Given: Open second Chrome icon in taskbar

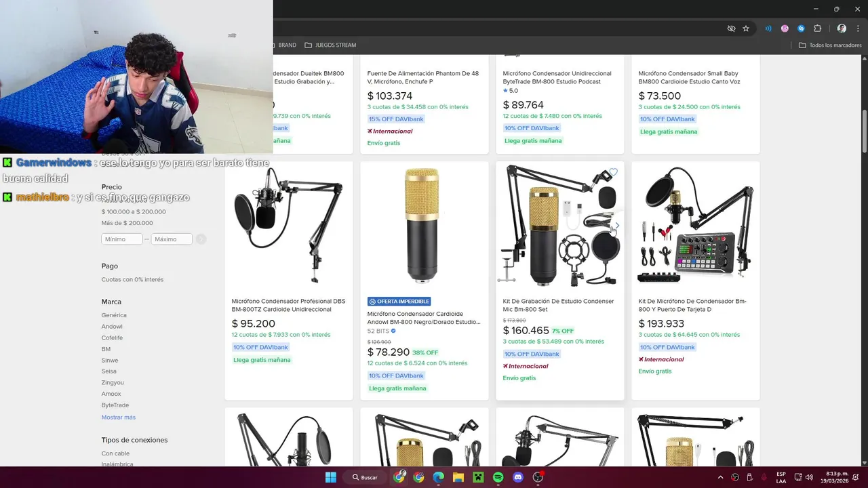Looking at the screenshot, I should [x=418, y=477].
